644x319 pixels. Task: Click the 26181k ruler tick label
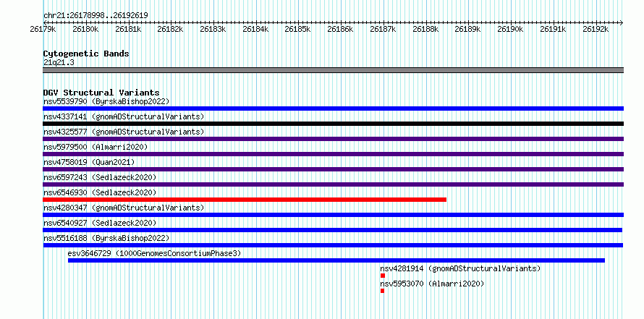coord(129,29)
